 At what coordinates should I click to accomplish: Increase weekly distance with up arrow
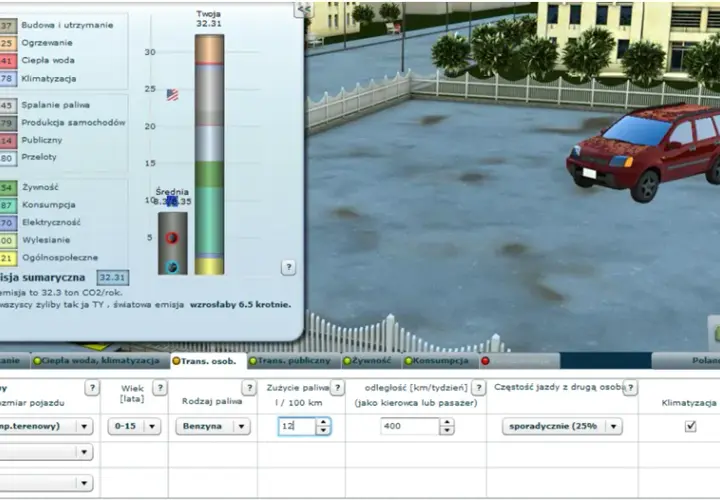447,422
